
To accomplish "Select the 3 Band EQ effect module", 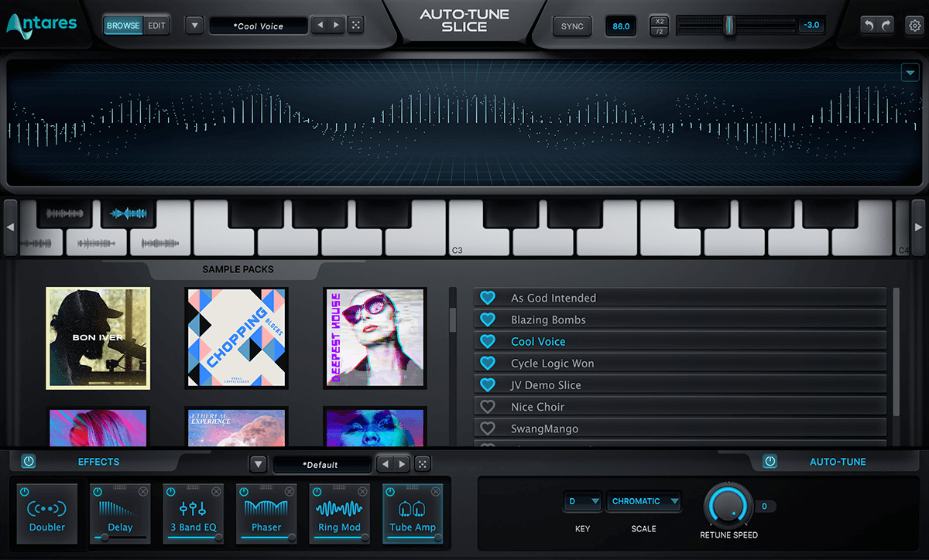I will click(x=193, y=515).
